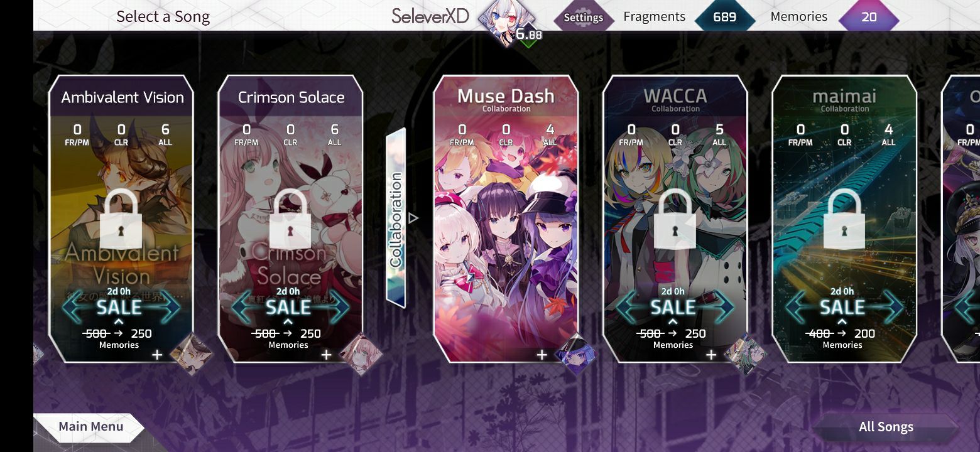Select the Muse Dash collaboration pack
Viewport: 980px width, 452px height.
(506, 218)
